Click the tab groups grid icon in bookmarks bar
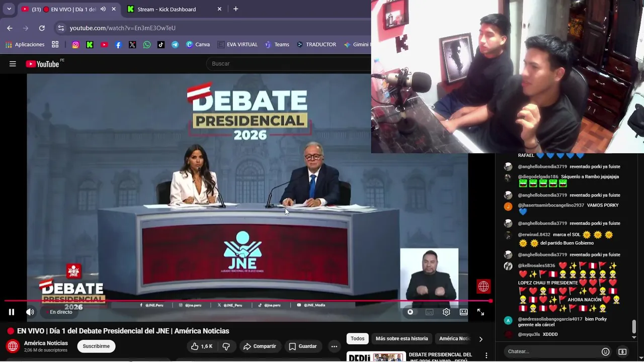Image resolution: width=644 pixels, height=362 pixels. tap(55, 45)
